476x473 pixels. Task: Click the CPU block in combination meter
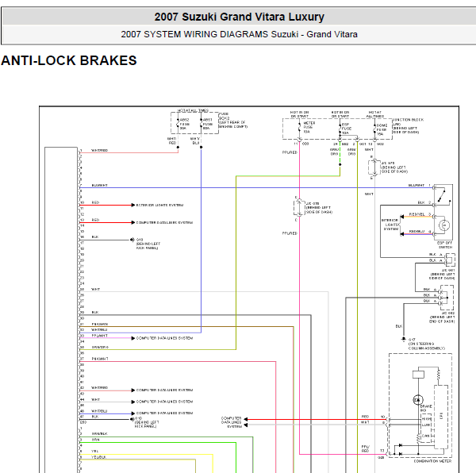441,416
